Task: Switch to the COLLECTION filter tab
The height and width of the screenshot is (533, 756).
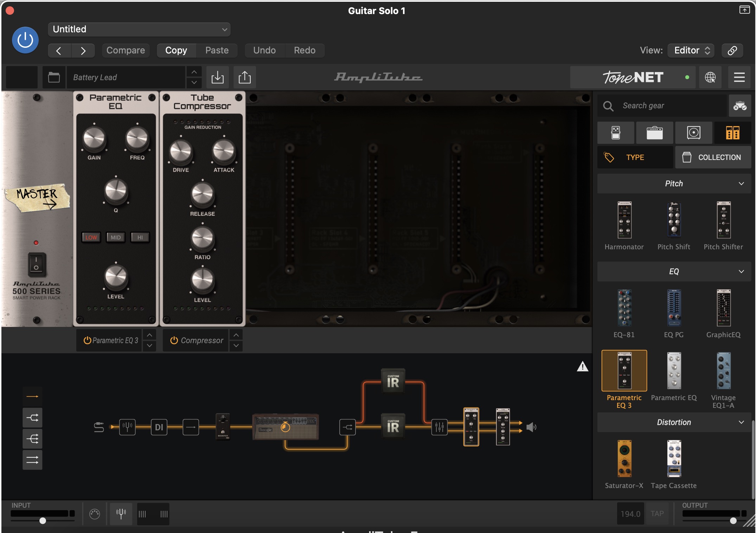Action: [713, 158]
